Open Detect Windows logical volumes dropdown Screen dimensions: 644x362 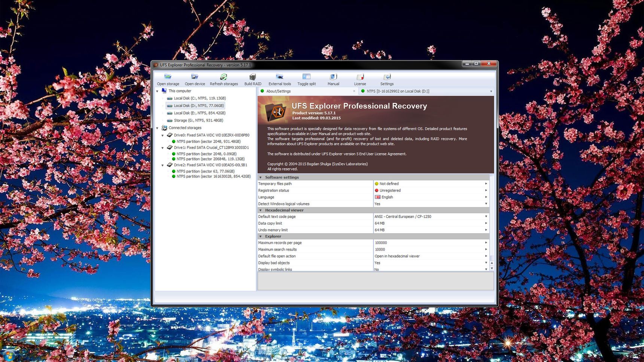tap(486, 204)
